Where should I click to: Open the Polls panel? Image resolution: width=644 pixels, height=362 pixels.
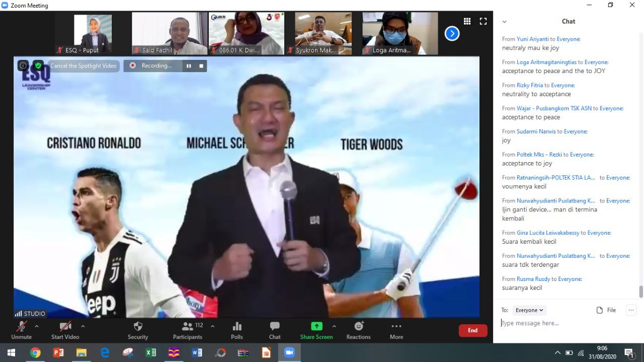[x=237, y=330]
